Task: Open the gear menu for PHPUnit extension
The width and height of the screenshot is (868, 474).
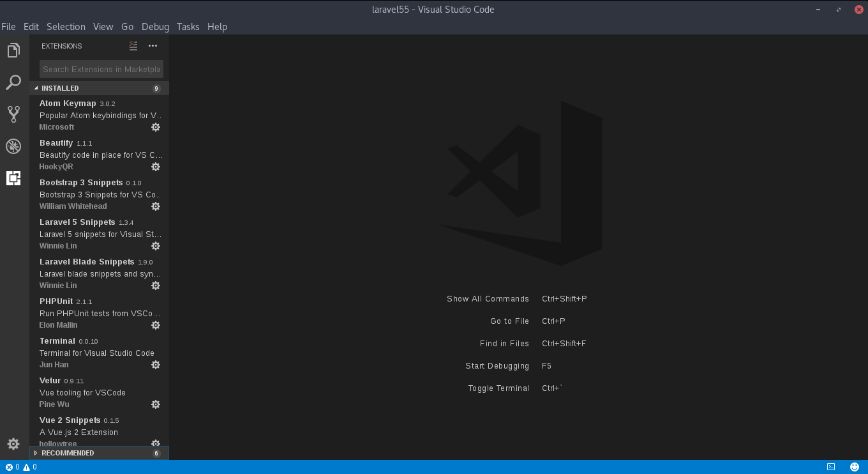Action: coord(156,325)
